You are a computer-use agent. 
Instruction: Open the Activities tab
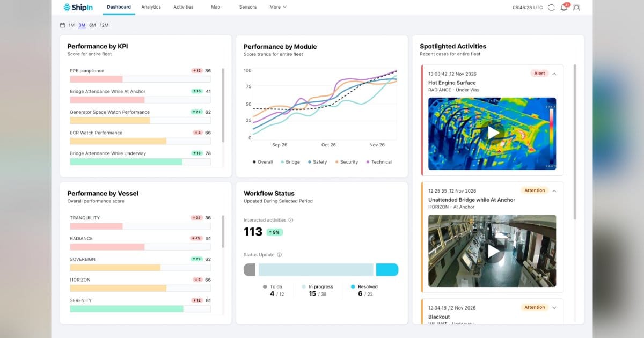184,7
